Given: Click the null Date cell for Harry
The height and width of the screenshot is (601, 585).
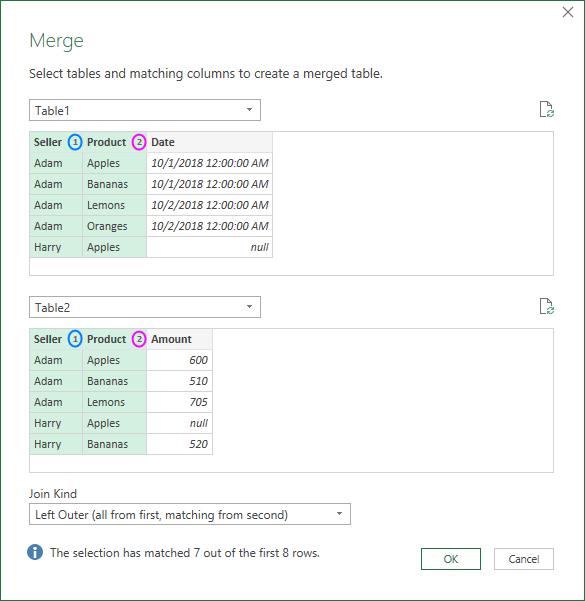Looking at the screenshot, I should [x=209, y=247].
